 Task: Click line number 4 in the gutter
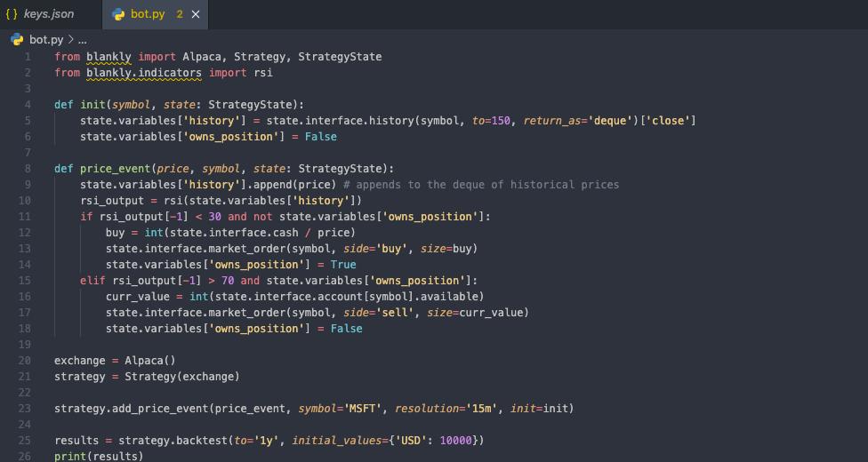coord(28,105)
